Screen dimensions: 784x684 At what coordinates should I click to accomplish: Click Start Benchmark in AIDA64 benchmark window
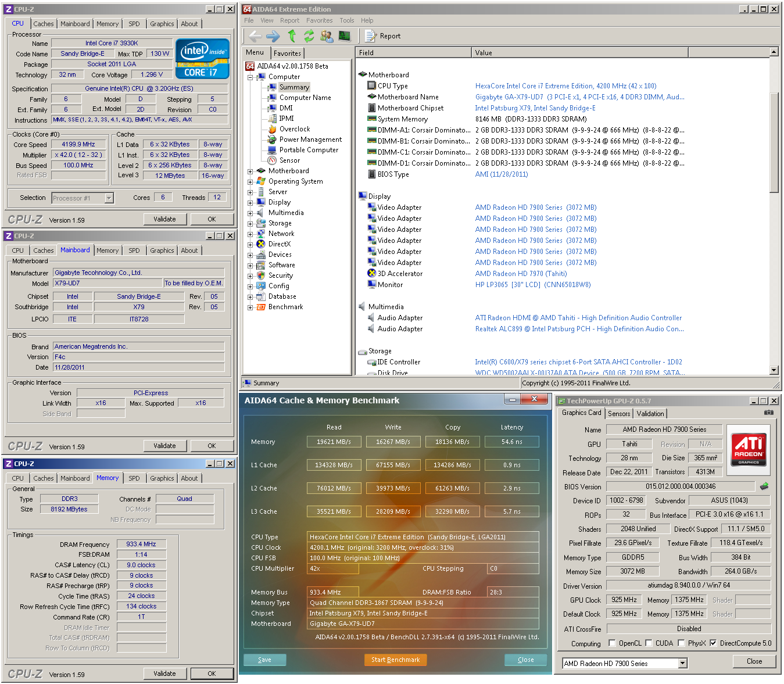pyautogui.click(x=396, y=660)
